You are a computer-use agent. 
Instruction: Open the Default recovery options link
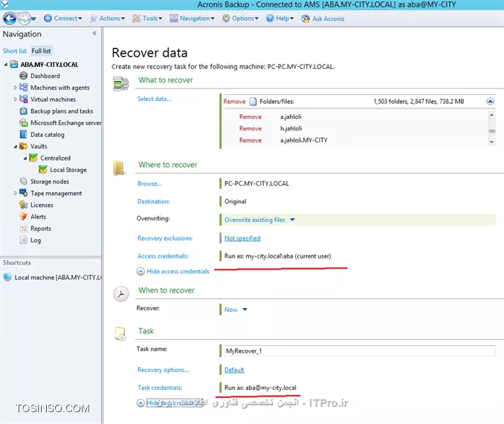234,370
